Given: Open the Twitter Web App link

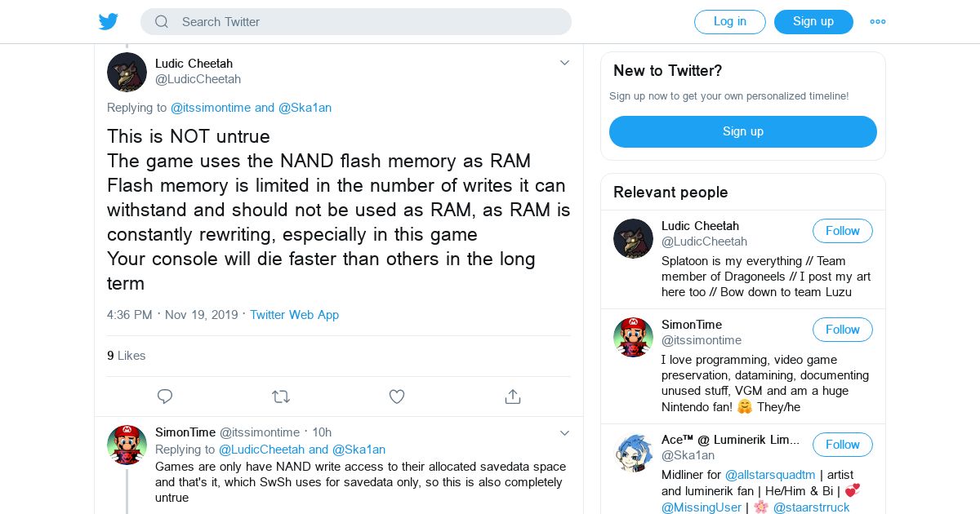Looking at the screenshot, I should coord(294,315).
